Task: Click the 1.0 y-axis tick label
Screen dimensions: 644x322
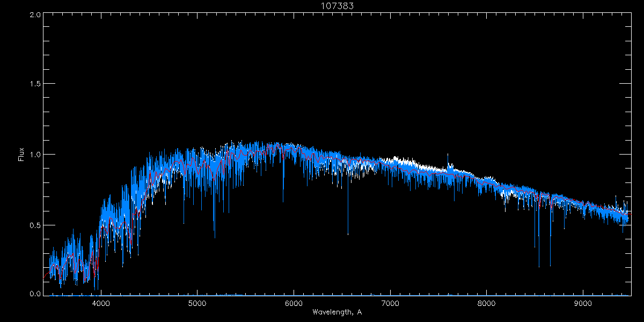Action: (35, 155)
